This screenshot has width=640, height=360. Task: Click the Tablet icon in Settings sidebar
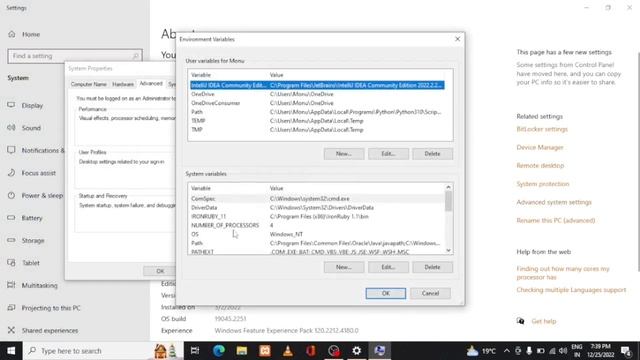coord(11,262)
